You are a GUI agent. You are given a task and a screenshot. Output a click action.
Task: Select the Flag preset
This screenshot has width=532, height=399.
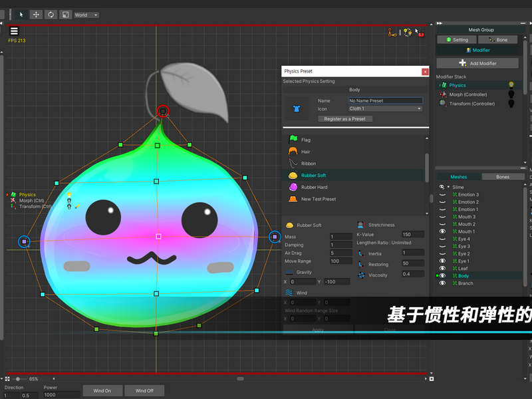tap(354, 140)
